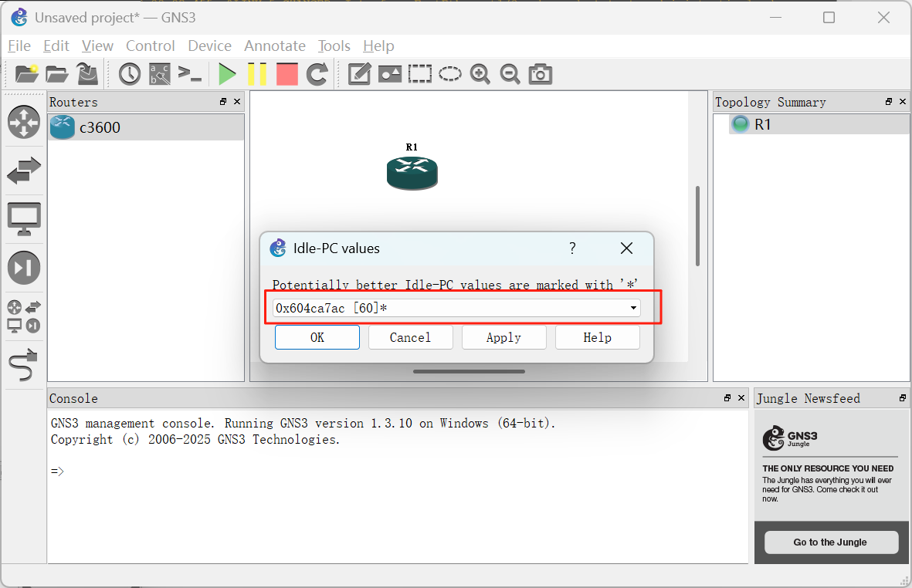Float the Routers panel
The height and width of the screenshot is (588, 912).
click(x=222, y=102)
